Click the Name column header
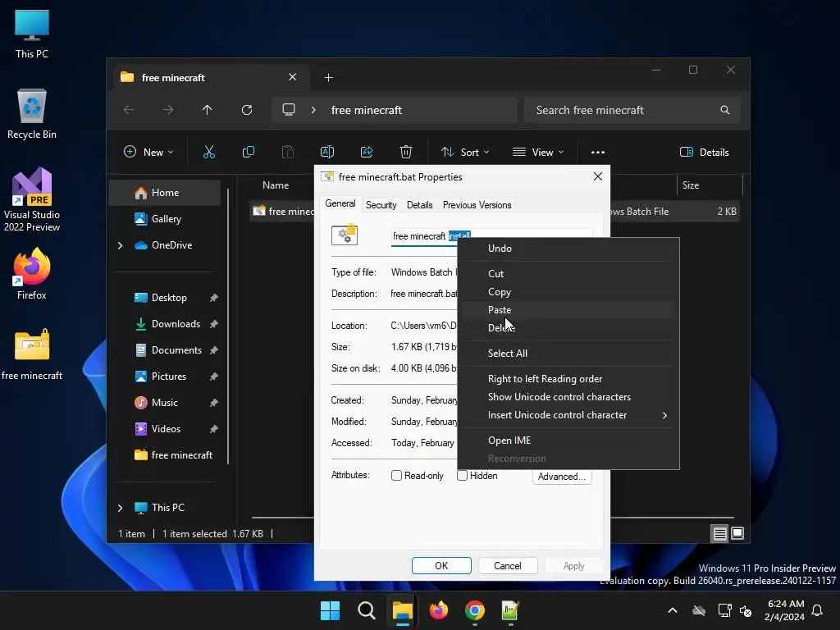The image size is (840, 630). tap(276, 185)
